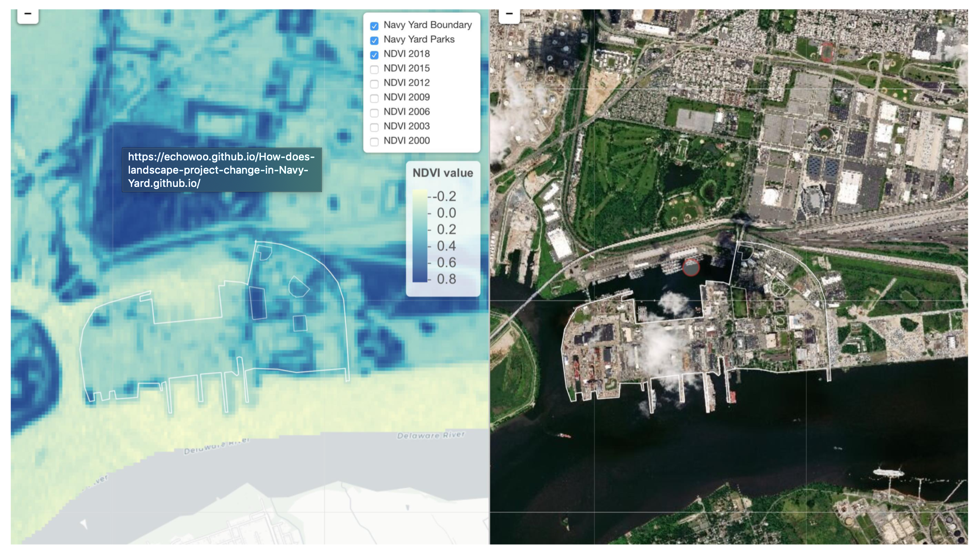Viewport: 980px width, 556px height.
Task: Enable the NDVI 2000 layer
Action: coord(374,142)
